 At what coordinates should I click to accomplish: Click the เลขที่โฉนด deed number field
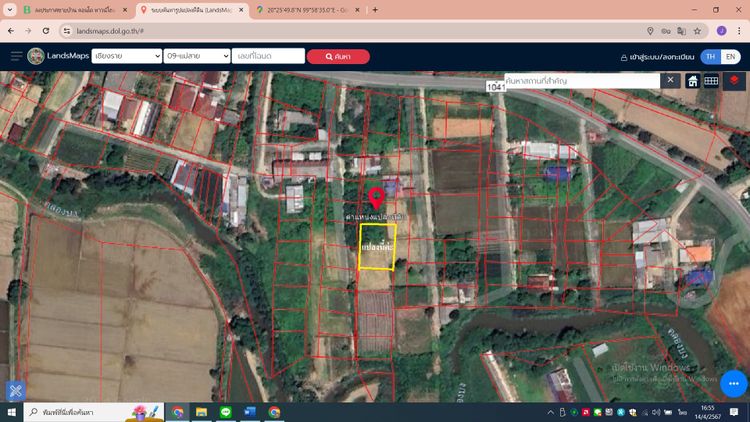pyautogui.click(x=265, y=57)
